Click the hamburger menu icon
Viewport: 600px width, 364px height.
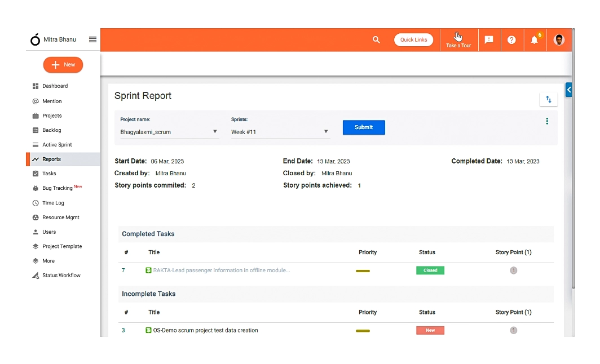tap(92, 39)
